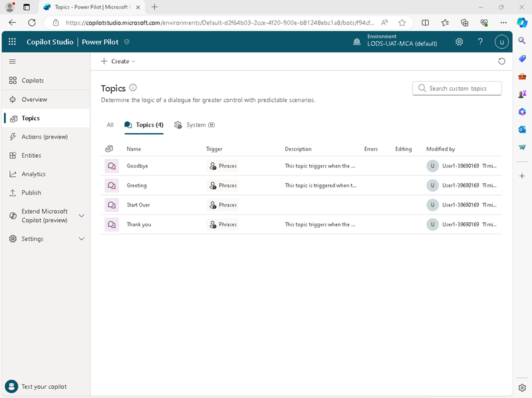Open Edge Copilot sidebar icon

click(x=522, y=23)
